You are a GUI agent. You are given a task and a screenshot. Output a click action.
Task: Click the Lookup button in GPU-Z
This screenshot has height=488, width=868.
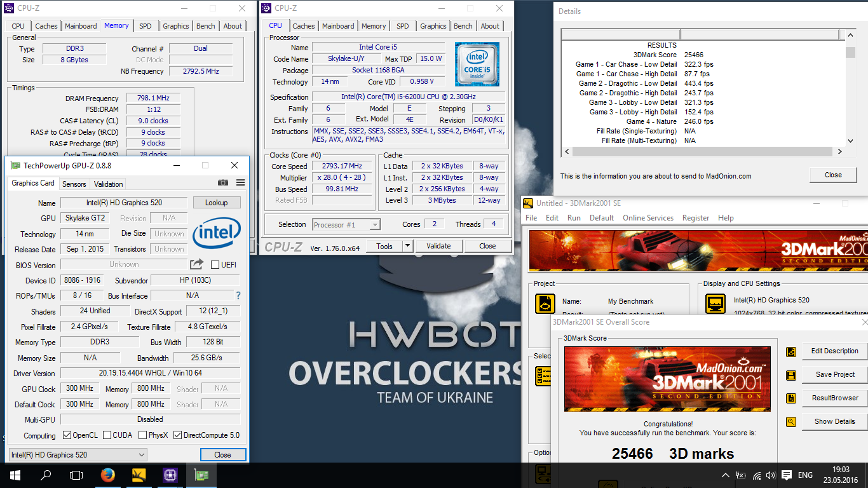[x=216, y=202]
